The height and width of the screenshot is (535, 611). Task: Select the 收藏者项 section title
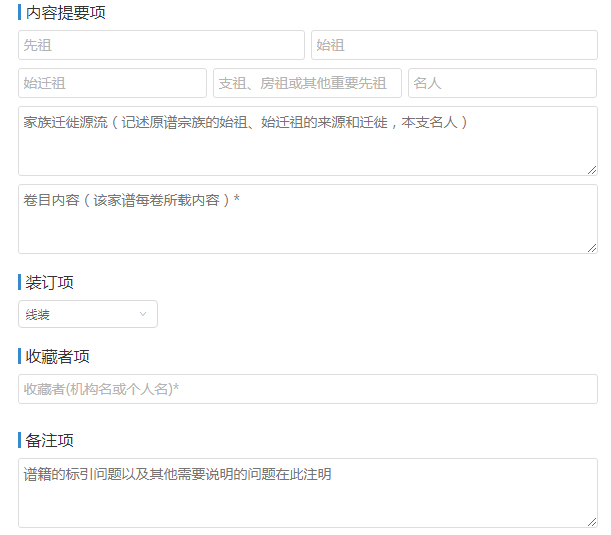[58, 357]
